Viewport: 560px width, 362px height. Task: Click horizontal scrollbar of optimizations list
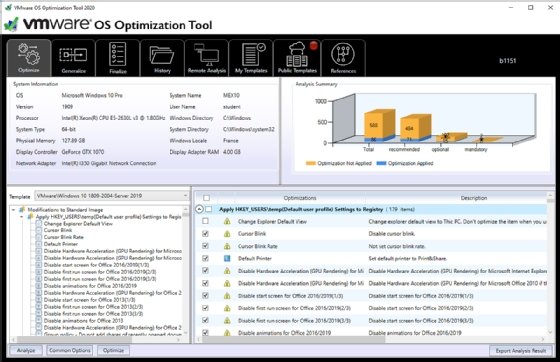[x=294, y=340]
